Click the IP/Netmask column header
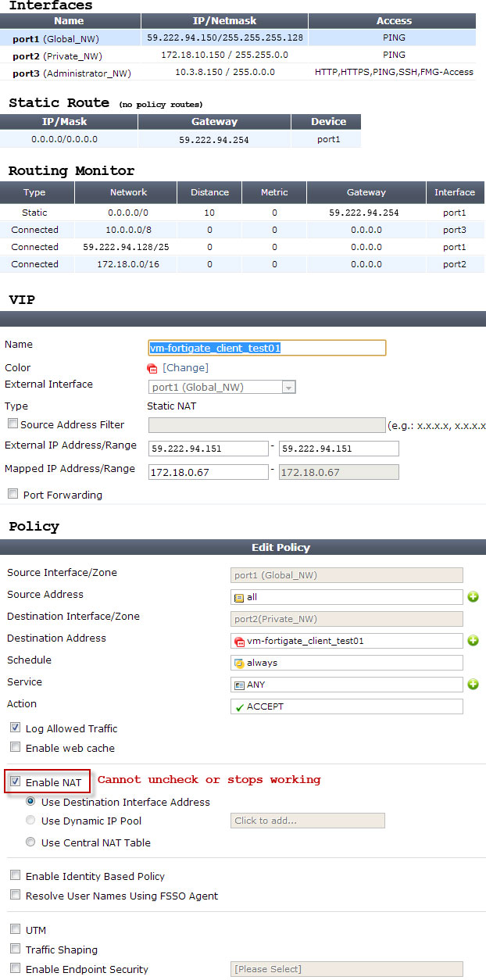This screenshot has width=486, height=980. (224, 21)
